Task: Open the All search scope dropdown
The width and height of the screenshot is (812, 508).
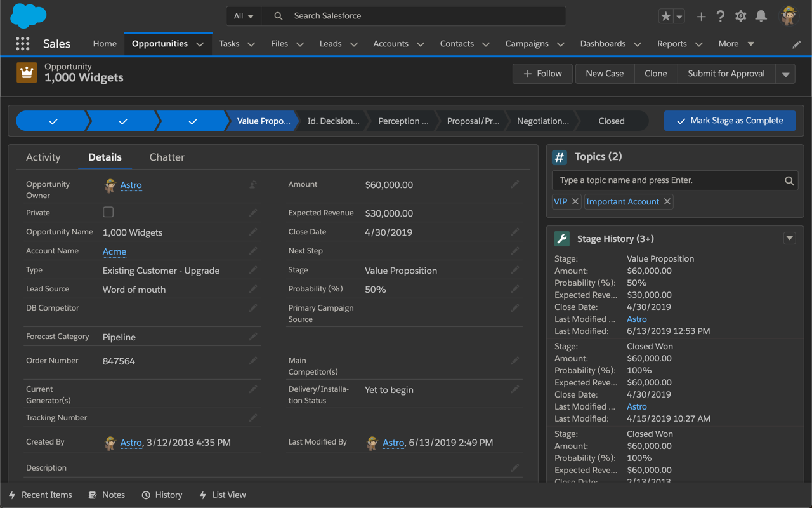Action: 243,16
